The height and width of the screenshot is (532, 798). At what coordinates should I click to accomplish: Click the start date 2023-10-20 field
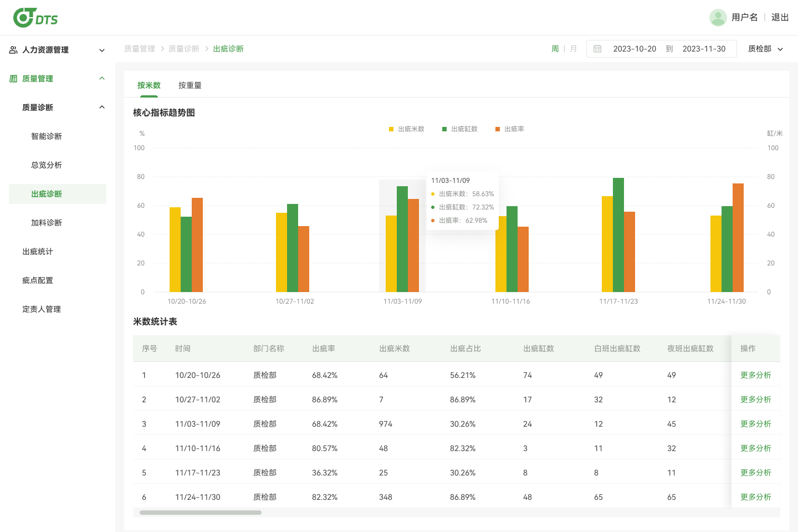(x=635, y=49)
